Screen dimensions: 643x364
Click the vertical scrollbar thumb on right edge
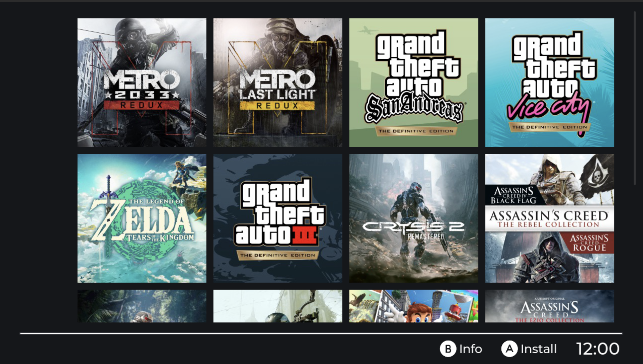point(635,98)
